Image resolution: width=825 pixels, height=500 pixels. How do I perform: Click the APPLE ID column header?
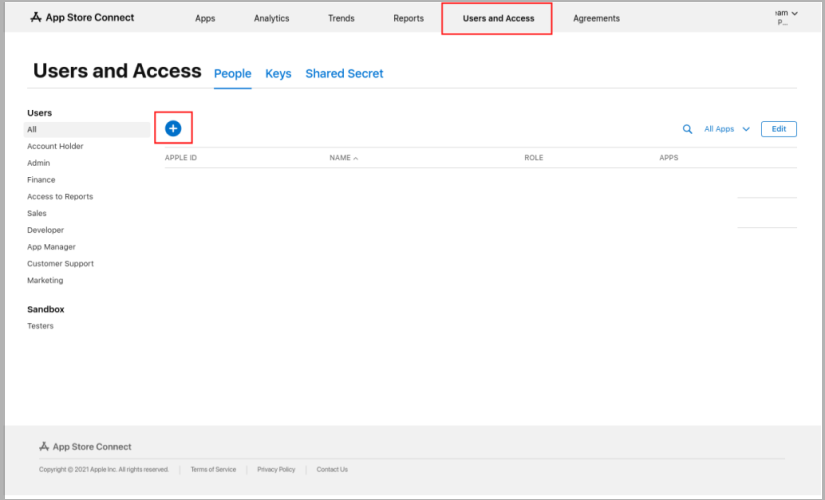coord(180,157)
